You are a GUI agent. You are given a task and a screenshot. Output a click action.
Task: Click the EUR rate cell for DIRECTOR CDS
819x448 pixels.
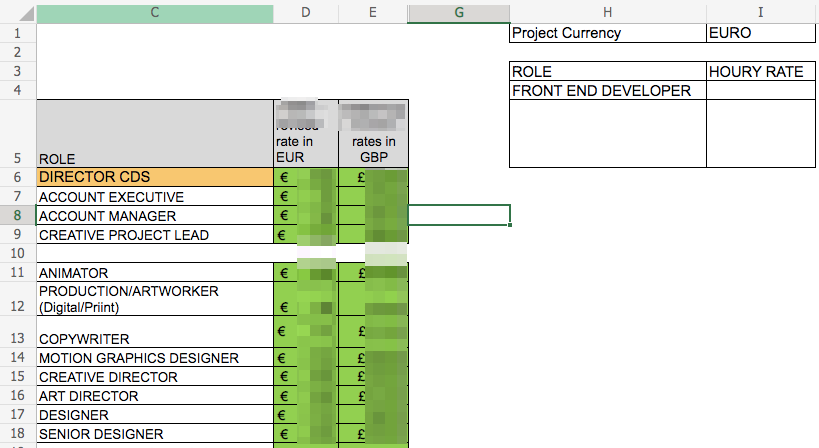306,177
